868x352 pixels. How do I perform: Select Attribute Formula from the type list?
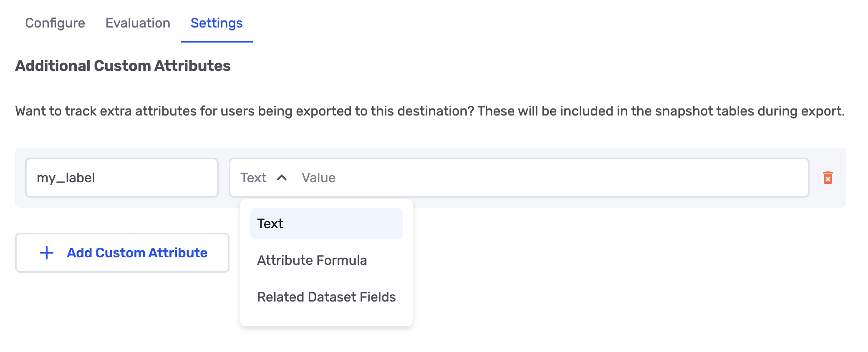(312, 260)
